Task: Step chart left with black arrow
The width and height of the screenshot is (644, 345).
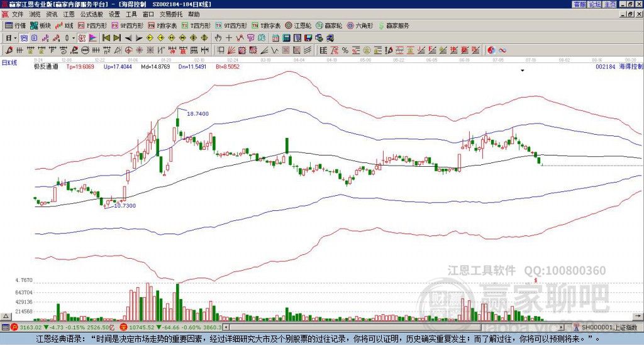Action: tap(128, 38)
